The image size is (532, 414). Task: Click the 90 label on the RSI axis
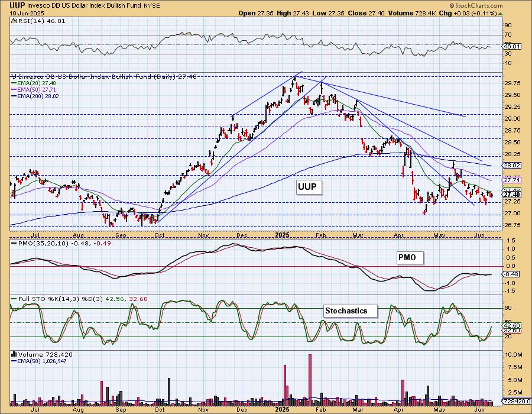tap(508, 25)
